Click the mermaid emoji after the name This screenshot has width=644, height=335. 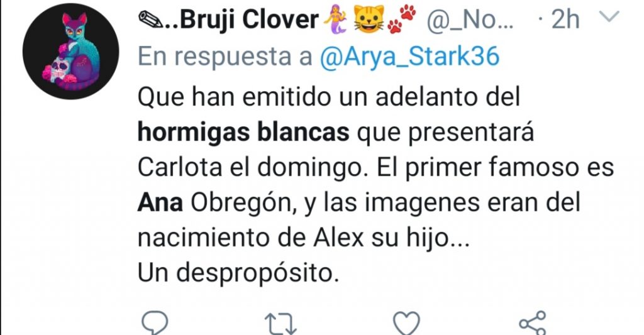coord(335,19)
